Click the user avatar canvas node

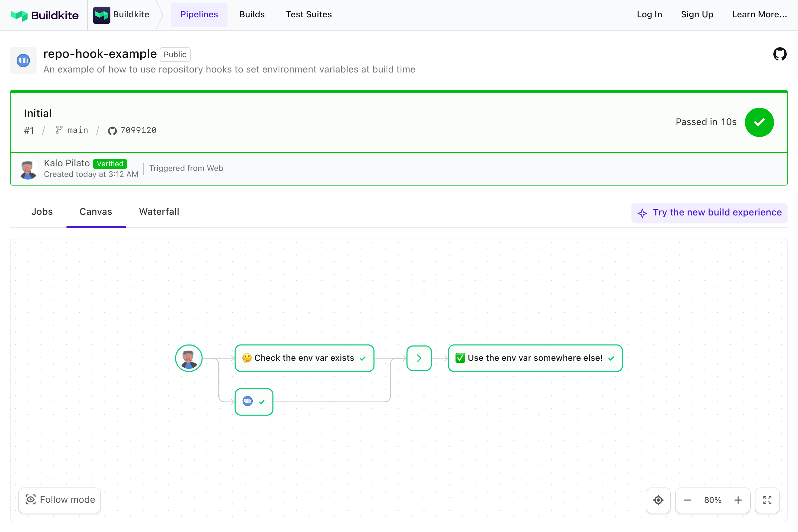tap(189, 358)
